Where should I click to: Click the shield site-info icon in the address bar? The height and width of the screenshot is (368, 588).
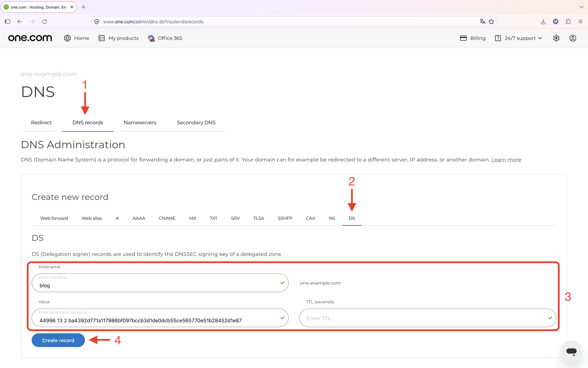(97, 22)
